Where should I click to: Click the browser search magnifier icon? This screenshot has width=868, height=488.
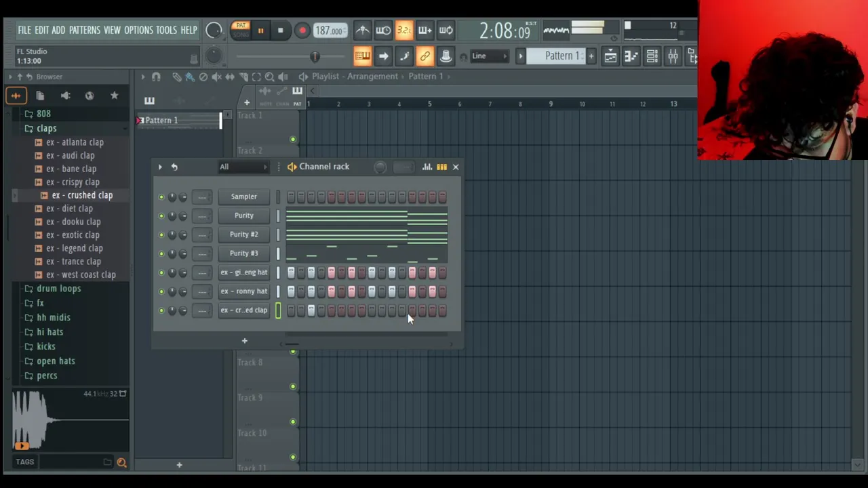tap(121, 462)
